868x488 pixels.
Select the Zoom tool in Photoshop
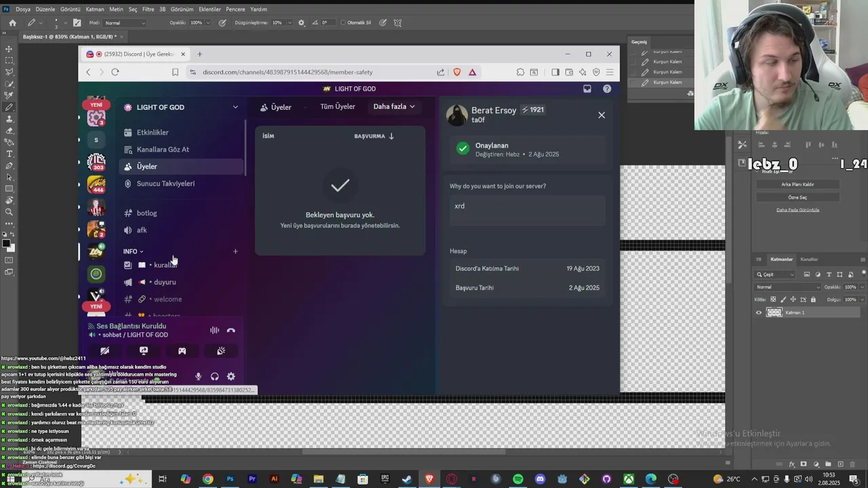tap(9, 212)
